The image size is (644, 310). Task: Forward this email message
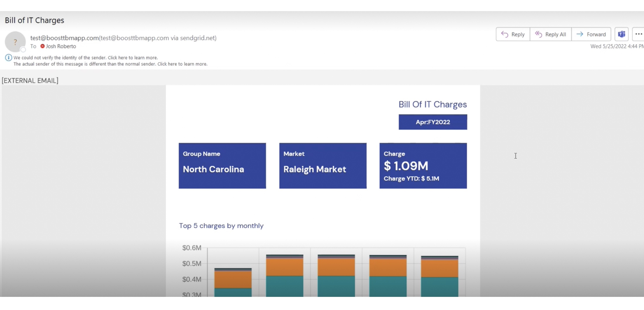pyautogui.click(x=591, y=34)
